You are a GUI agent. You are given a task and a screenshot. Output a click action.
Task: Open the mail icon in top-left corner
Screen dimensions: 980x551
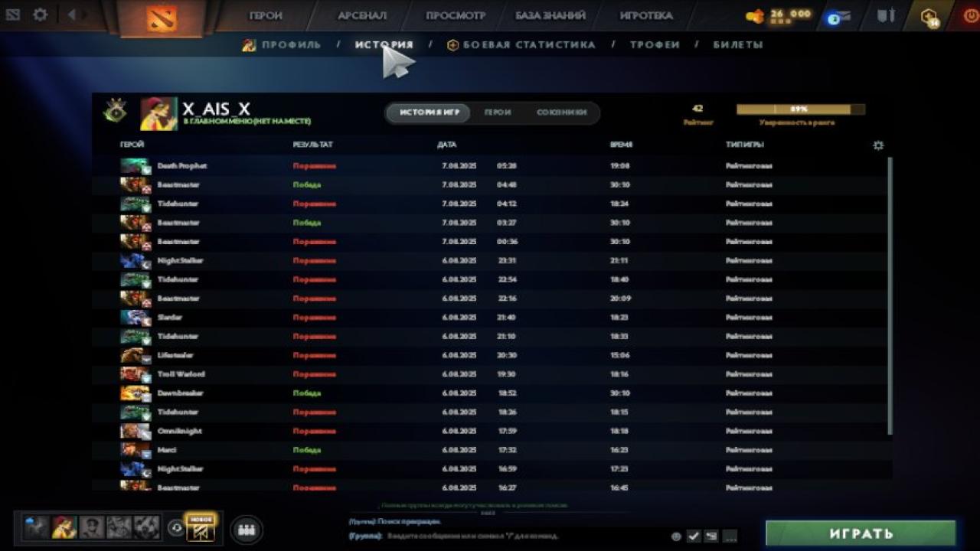13,15
